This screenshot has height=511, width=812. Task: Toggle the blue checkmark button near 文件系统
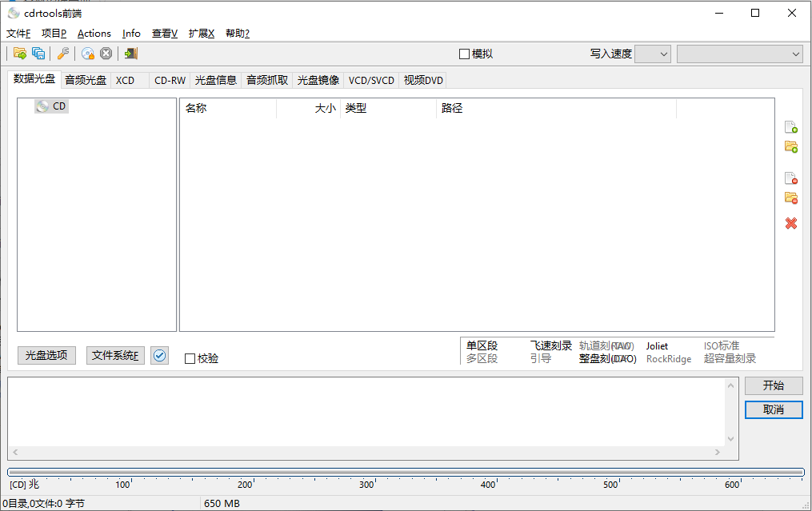(159, 355)
